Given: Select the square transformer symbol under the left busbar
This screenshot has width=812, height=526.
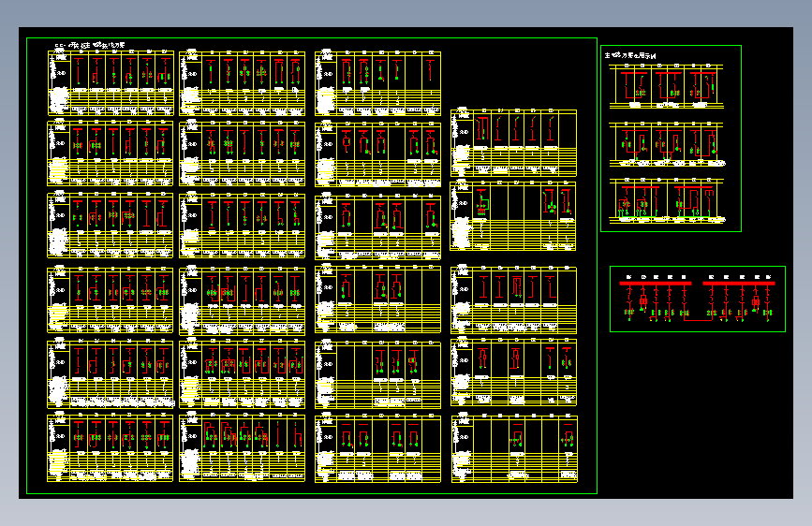Looking at the screenshot, I should [643, 300].
